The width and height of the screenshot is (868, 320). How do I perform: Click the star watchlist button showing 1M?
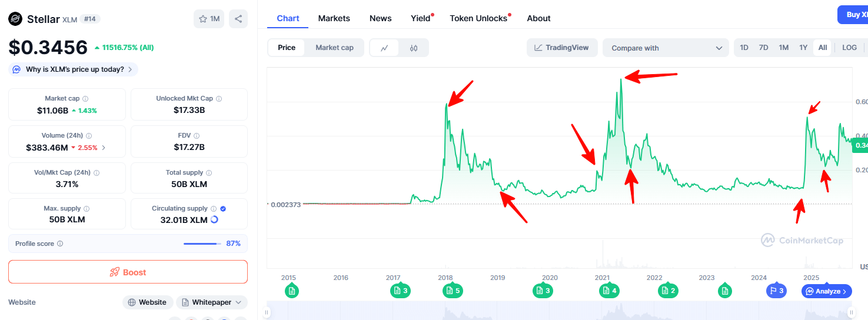(209, 19)
